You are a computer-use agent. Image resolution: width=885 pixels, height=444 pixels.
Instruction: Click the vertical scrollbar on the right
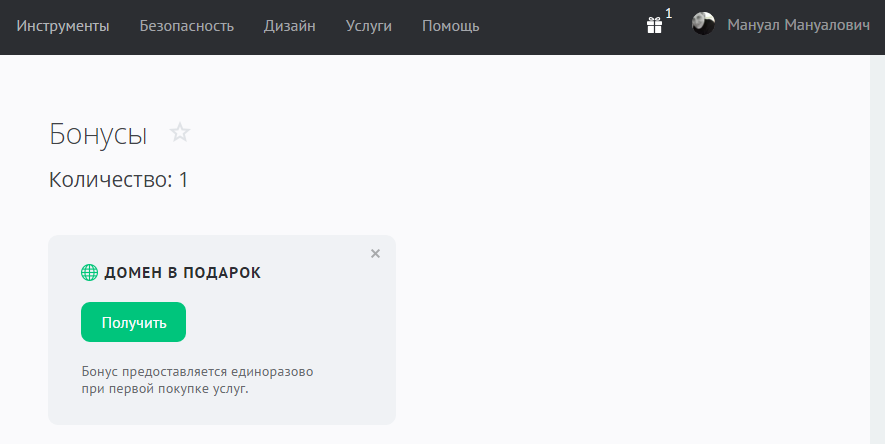click(877, 250)
